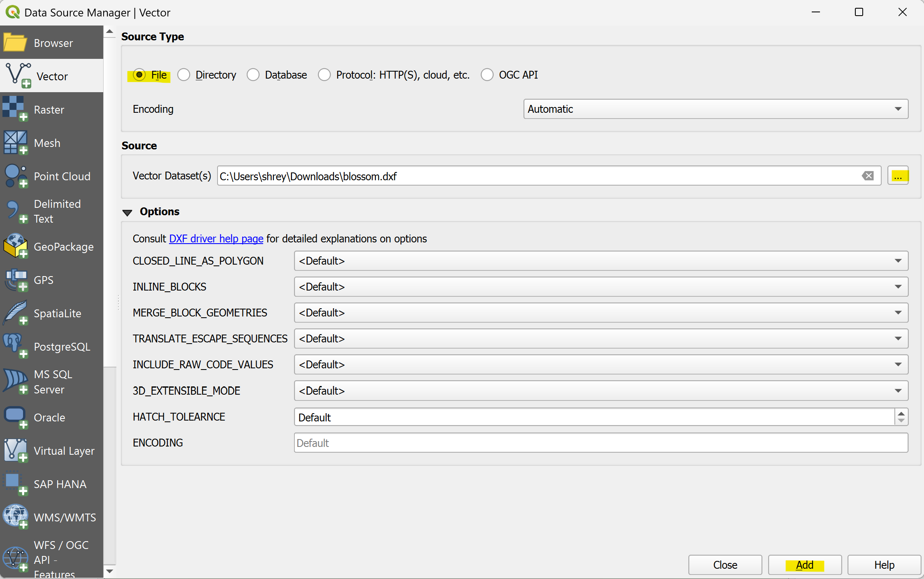Choose the Database source type

coord(253,75)
